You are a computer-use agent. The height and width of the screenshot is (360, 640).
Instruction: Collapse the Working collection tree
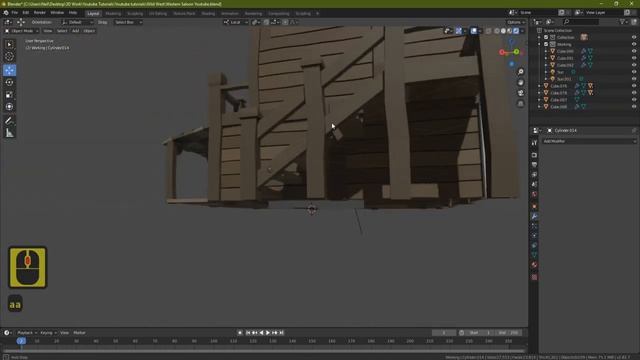point(540,44)
